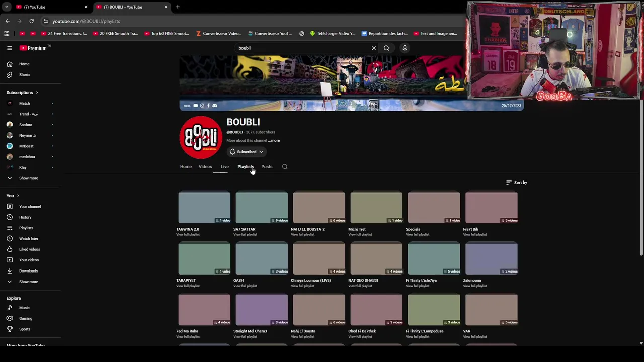Open the Chrome apps grid icon
This screenshot has width=644, height=362.
pos(7,34)
